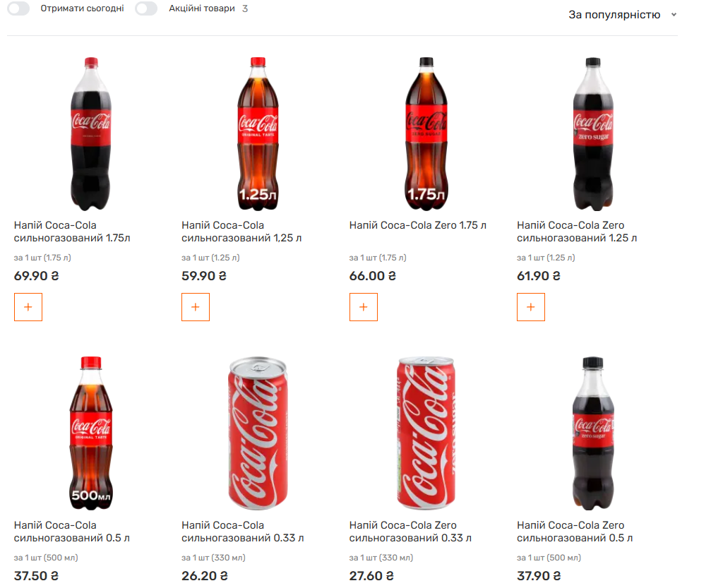Viewport: 711px width, 588px height.
Task: Open Напій Coca-Cola сильногазований 0.5 л title
Action: click(x=71, y=532)
